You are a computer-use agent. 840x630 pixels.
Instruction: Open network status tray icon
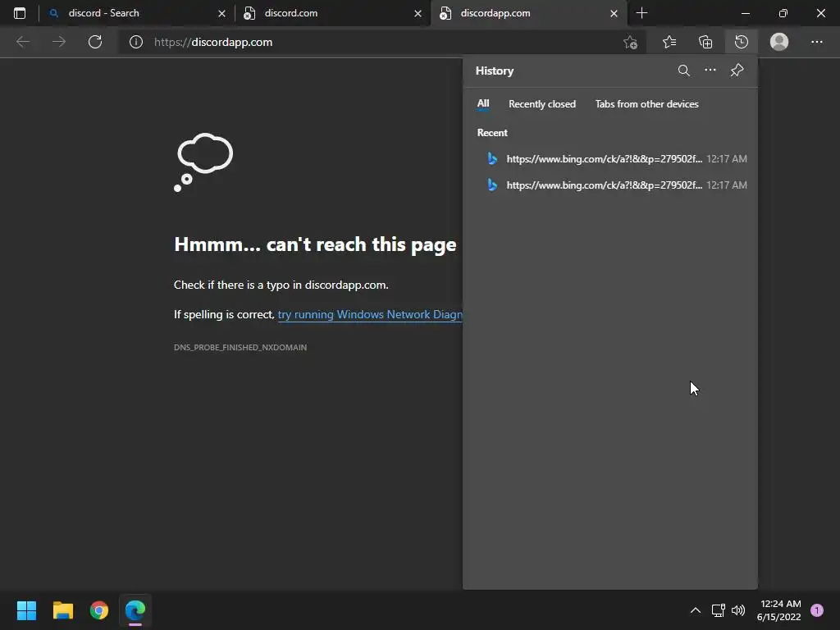click(x=718, y=610)
